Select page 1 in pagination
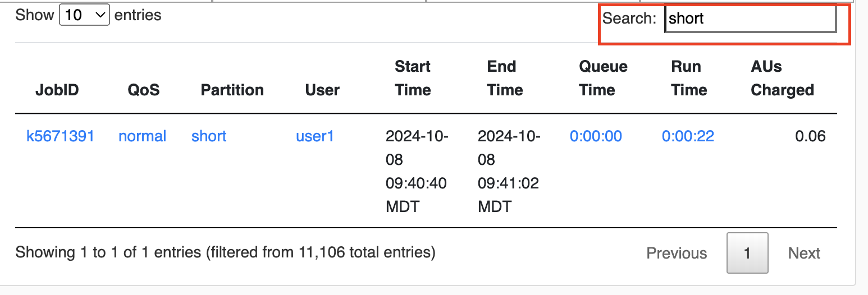Image resolution: width=868 pixels, height=295 pixels. tap(747, 253)
